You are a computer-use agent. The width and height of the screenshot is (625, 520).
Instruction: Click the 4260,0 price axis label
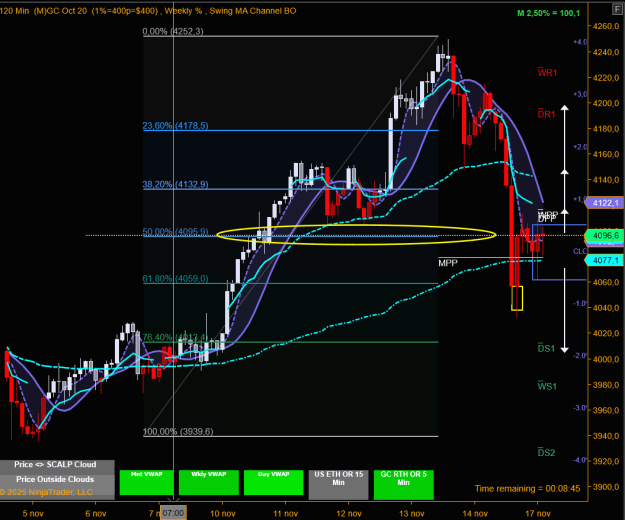[606, 26]
